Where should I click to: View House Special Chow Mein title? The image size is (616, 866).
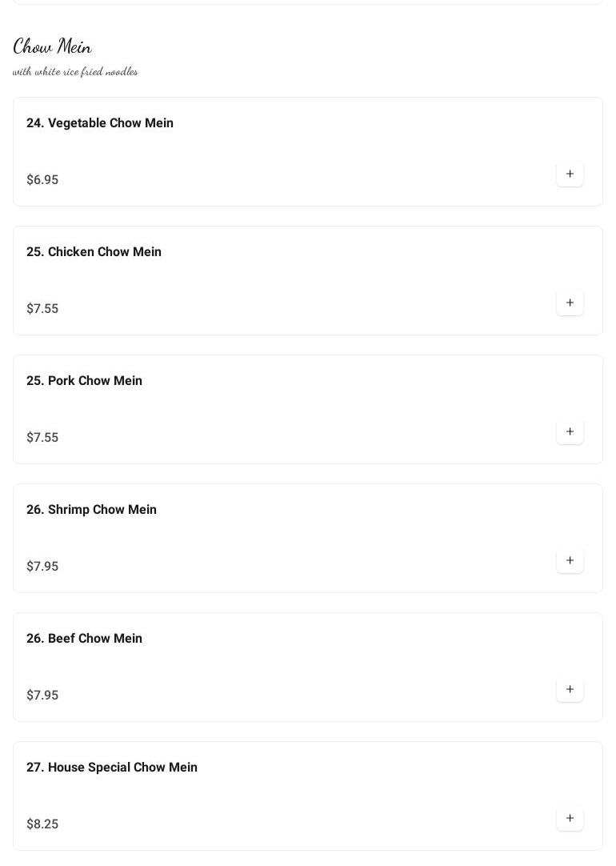pyautogui.click(x=111, y=768)
